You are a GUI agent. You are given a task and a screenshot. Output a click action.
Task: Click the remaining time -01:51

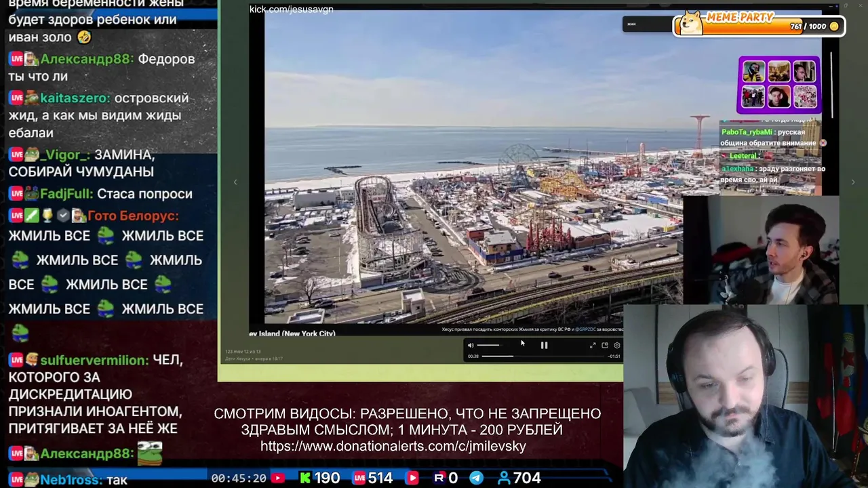click(x=614, y=356)
